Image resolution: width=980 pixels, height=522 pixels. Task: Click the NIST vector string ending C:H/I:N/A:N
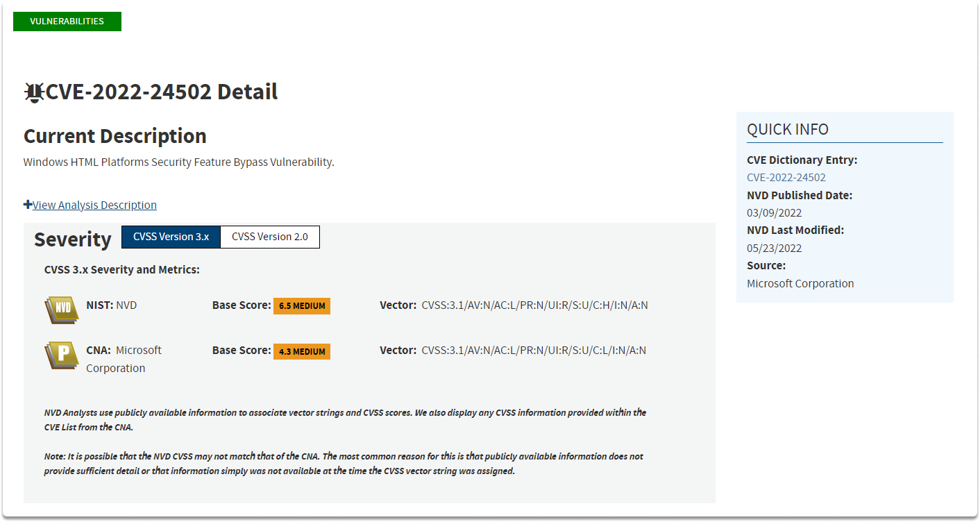click(534, 305)
